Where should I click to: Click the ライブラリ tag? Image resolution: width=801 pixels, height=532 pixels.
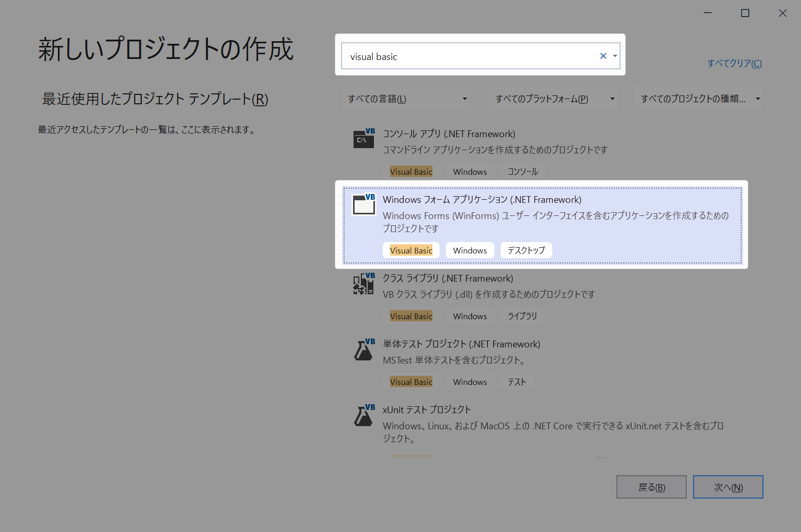tap(523, 316)
